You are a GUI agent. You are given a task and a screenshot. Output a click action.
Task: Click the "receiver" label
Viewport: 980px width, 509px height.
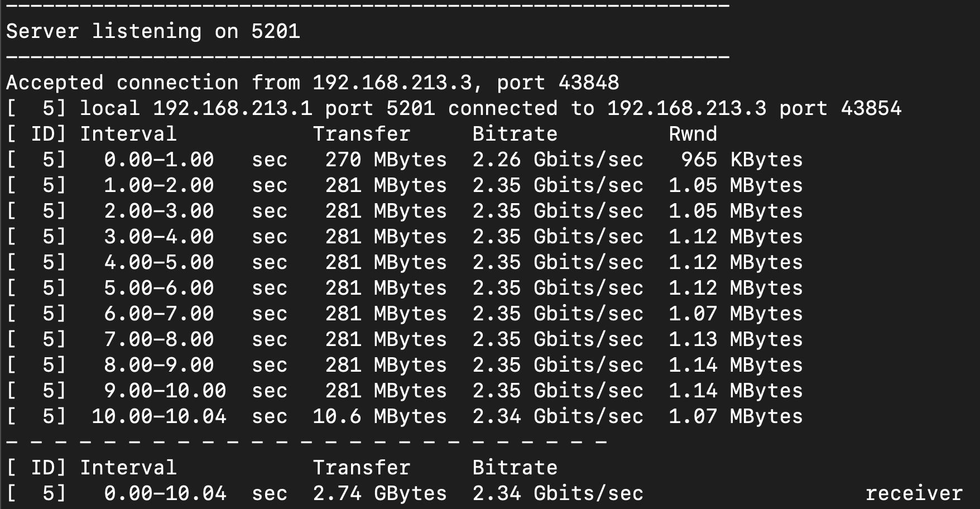pyautogui.click(x=914, y=493)
